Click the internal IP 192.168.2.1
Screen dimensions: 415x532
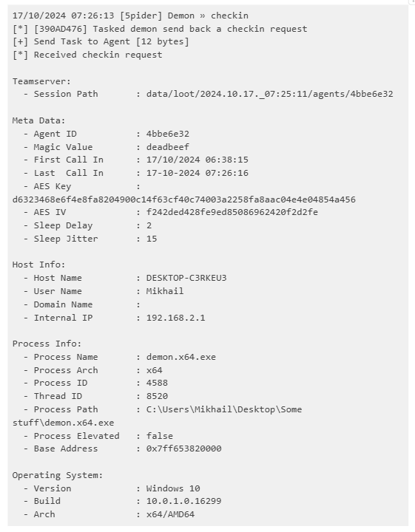(175, 318)
